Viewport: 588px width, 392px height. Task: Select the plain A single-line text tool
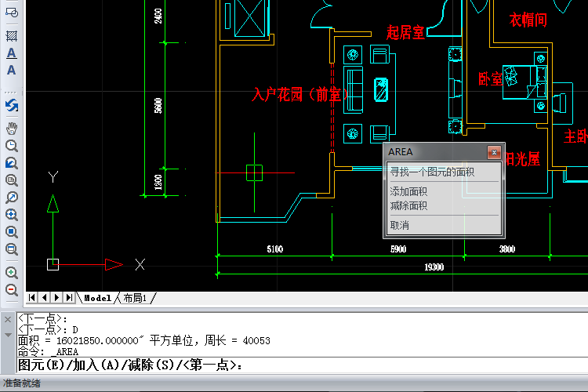(x=11, y=70)
